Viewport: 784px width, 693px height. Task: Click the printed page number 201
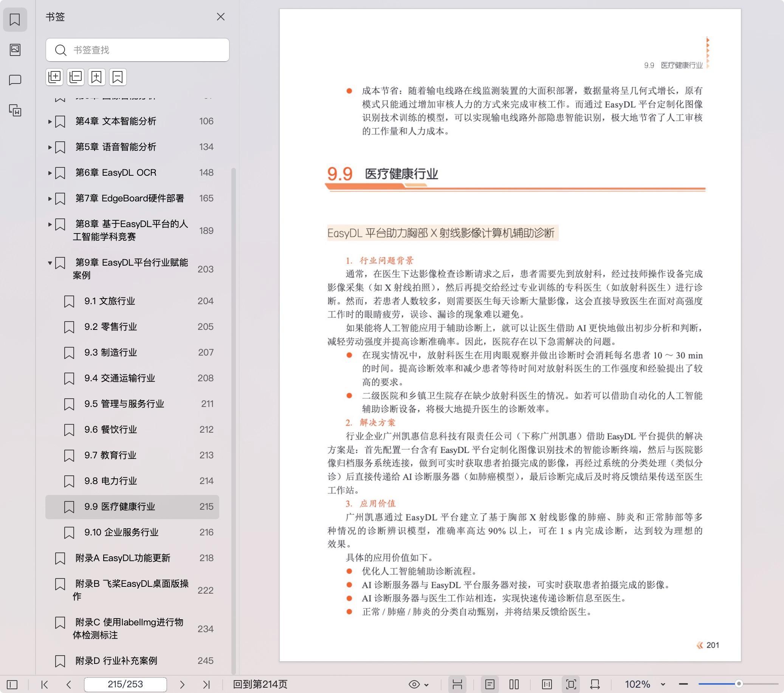713,645
